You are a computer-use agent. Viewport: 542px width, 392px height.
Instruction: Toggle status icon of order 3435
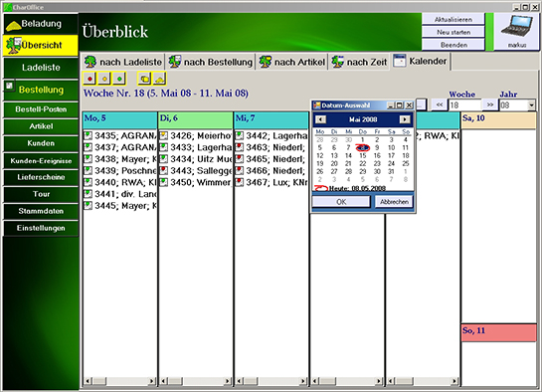coord(89,135)
